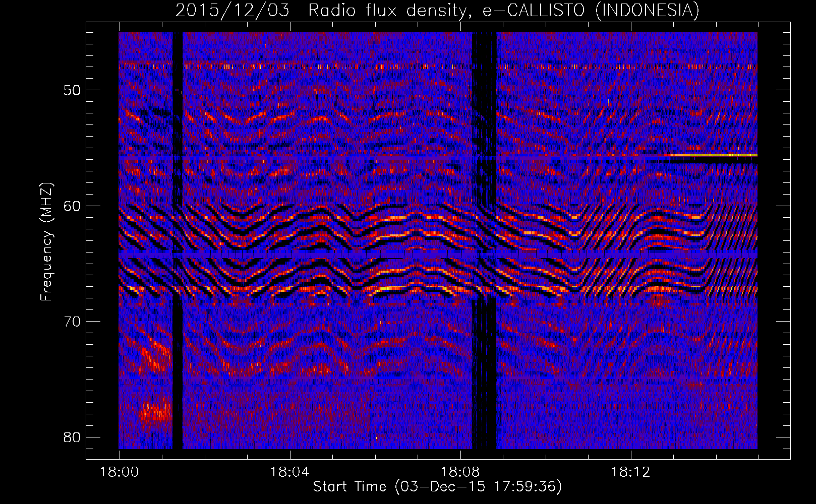Click the plot title "Radio flux density, e-CALLISTO (INDONESIA)"
The height and width of the screenshot is (504, 816).
(504, 10)
